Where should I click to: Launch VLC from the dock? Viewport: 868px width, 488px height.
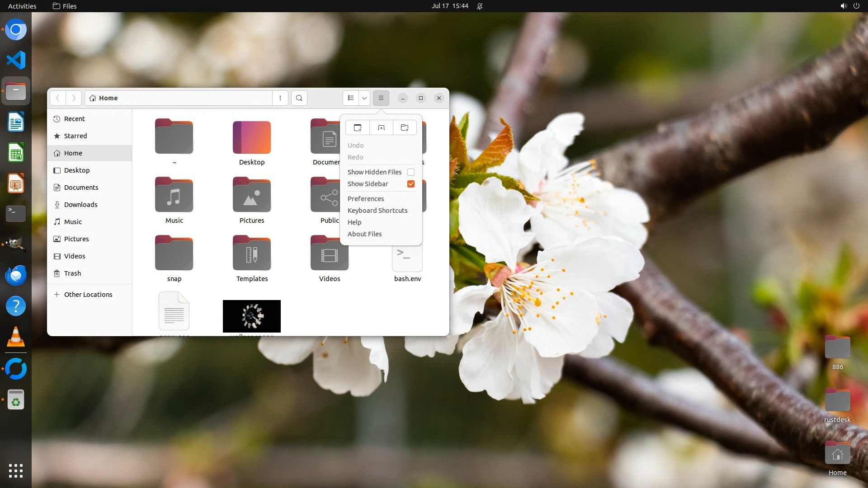tap(16, 337)
